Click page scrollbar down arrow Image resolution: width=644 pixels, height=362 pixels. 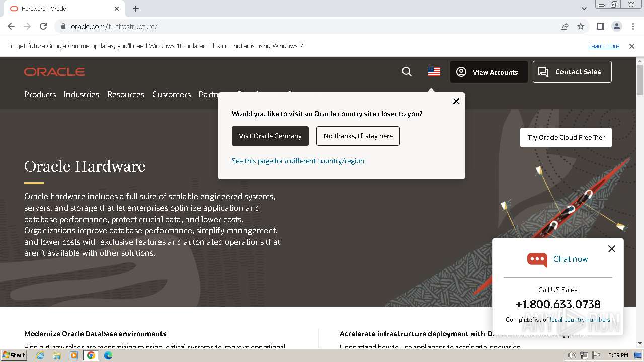coord(640,343)
